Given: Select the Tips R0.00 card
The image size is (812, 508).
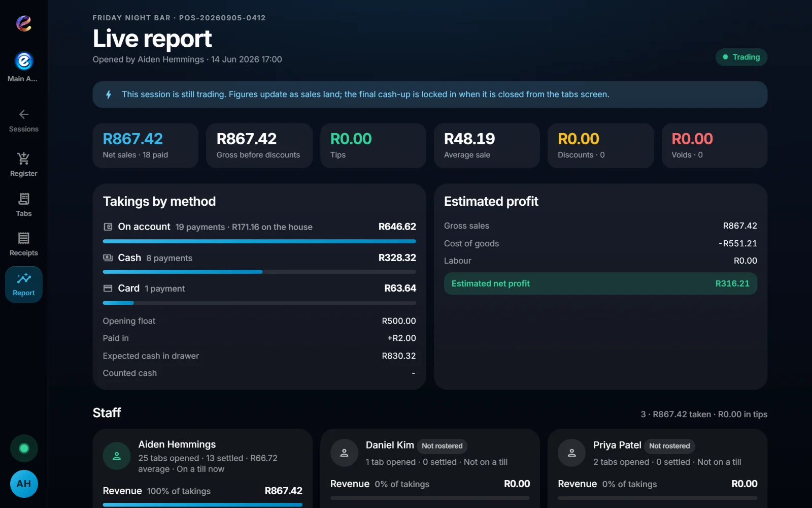Looking at the screenshot, I should pos(373,145).
